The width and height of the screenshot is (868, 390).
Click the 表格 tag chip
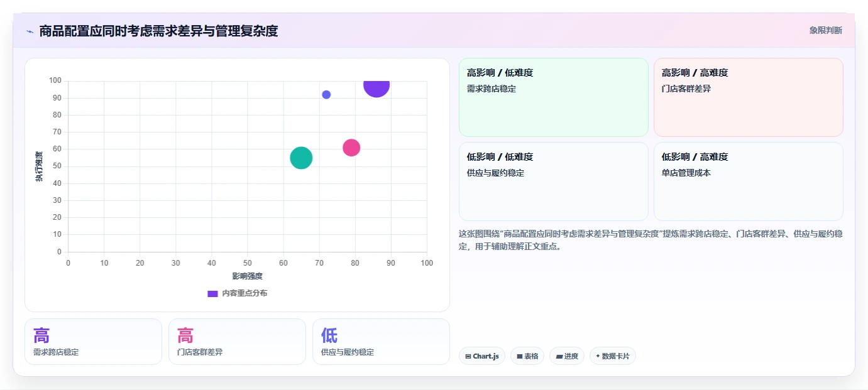[527, 356]
